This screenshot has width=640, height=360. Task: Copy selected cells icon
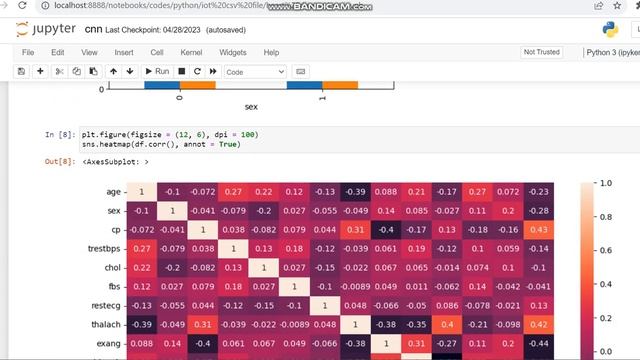coord(76,71)
